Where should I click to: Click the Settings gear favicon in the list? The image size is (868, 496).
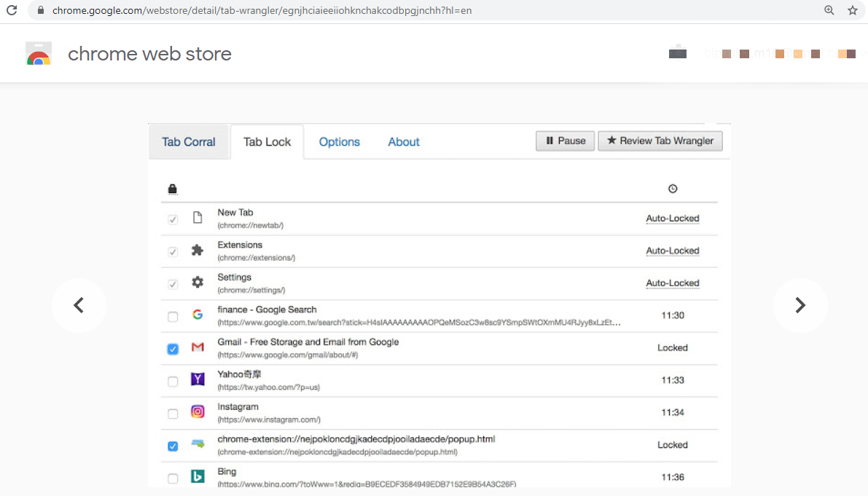tap(198, 283)
